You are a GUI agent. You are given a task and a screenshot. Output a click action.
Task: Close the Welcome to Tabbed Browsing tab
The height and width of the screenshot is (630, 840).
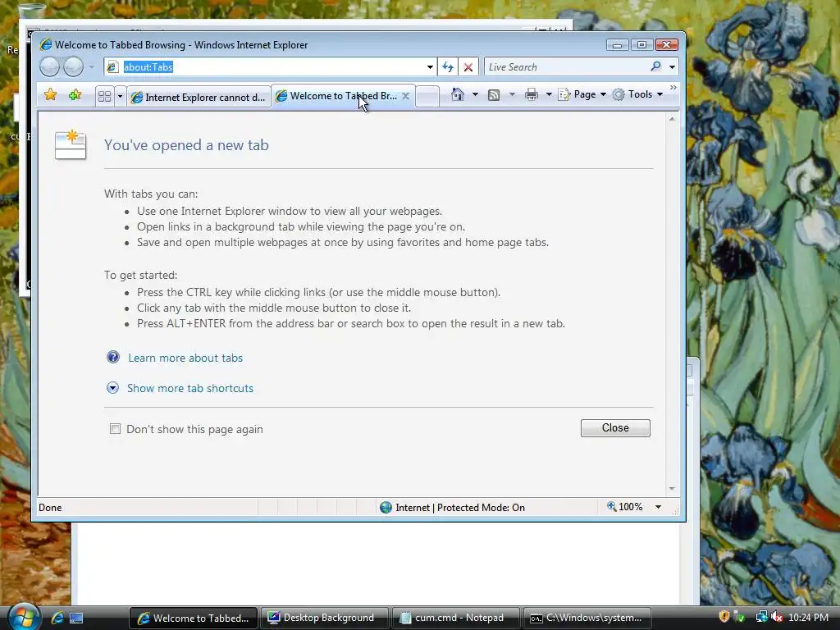[x=405, y=96]
